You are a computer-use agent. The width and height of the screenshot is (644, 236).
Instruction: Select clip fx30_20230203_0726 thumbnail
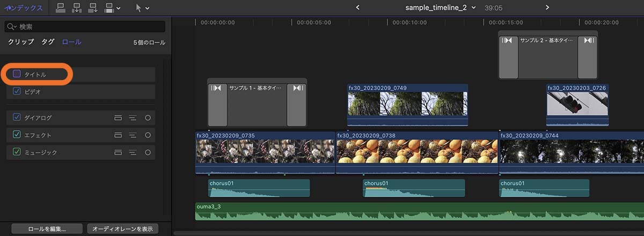[x=577, y=105]
